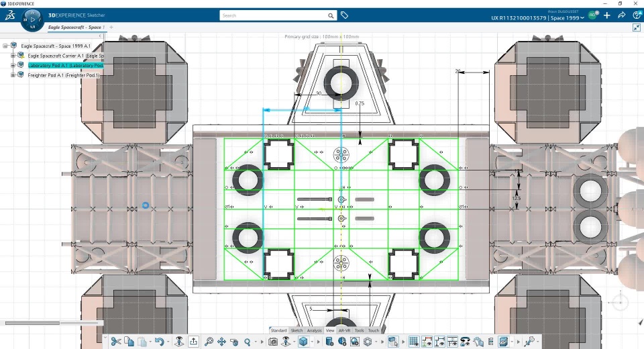The image size is (644, 349).
Task: Open the cube view mode dropdown arrow
Action: pyautogui.click(x=312, y=342)
